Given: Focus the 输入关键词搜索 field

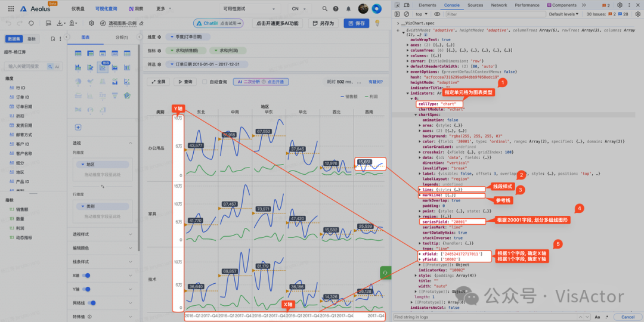Looking at the screenshot, I should point(26,66).
